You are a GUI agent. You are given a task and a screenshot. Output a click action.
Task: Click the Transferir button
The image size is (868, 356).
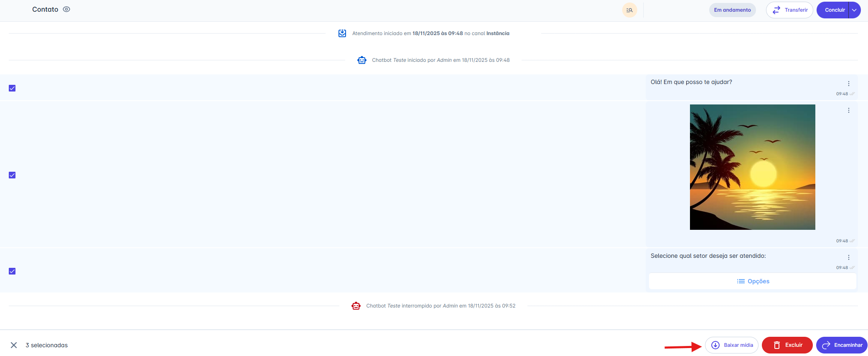pyautogui.click(x=789, y=10)
